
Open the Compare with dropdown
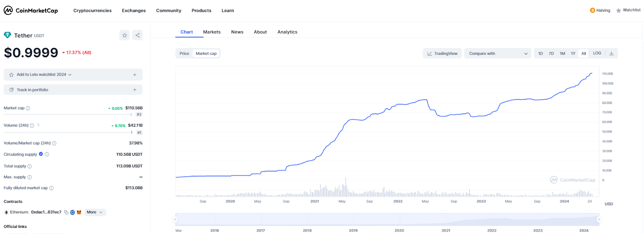pyautogui.click(x=498, y=53)
